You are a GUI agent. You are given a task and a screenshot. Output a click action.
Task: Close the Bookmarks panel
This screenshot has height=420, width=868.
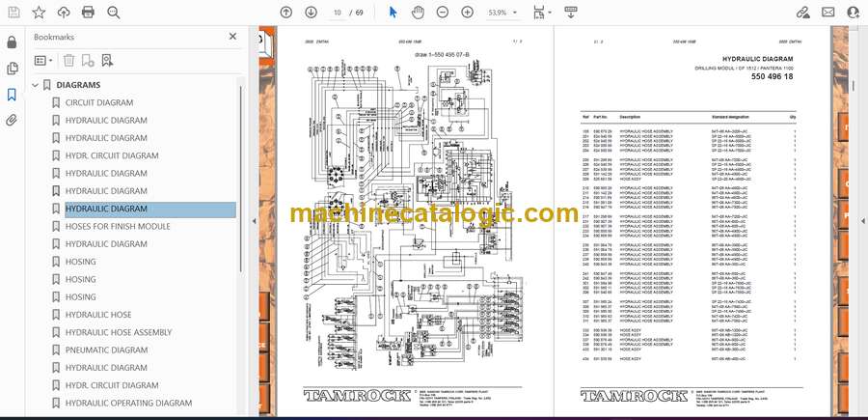click(232, 36)
